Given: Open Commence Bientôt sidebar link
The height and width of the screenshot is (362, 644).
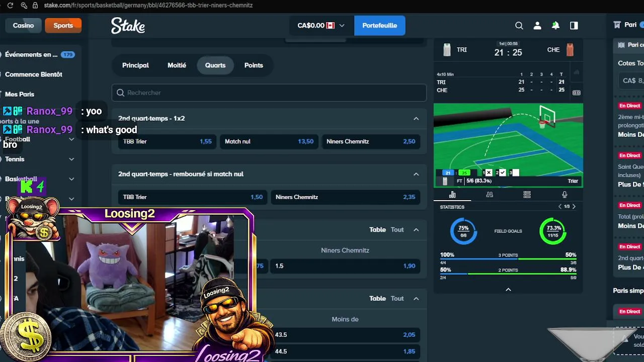Looking at the screenshot, I should pos(34,74).
